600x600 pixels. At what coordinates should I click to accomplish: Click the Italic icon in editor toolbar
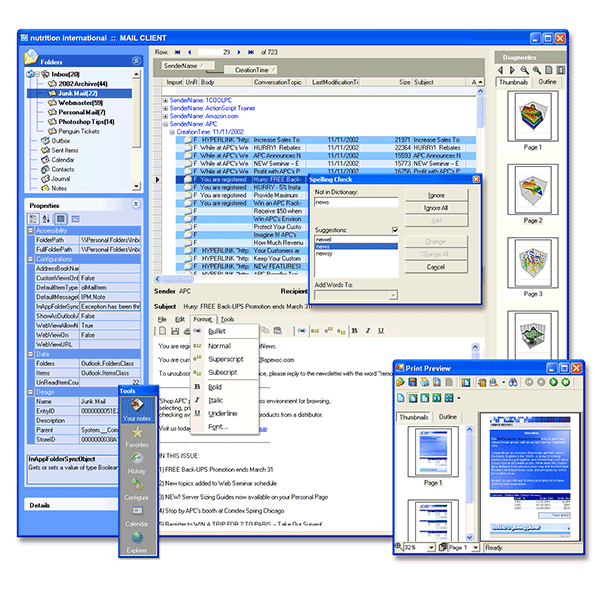(x=368, y=331)
